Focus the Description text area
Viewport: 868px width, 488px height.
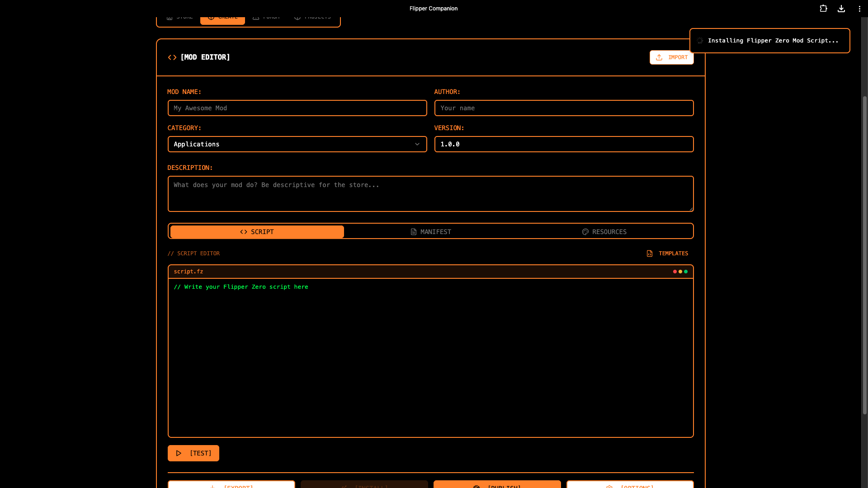pos(430,194)
